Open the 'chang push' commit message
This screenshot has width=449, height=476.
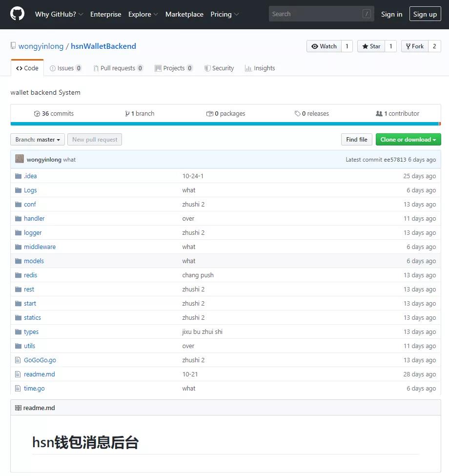[x=198, y=275]
